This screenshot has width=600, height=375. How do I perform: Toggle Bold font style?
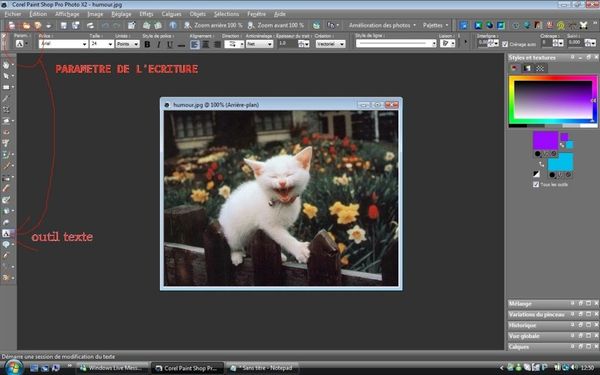pyautogui.click(x=147, y=44)
